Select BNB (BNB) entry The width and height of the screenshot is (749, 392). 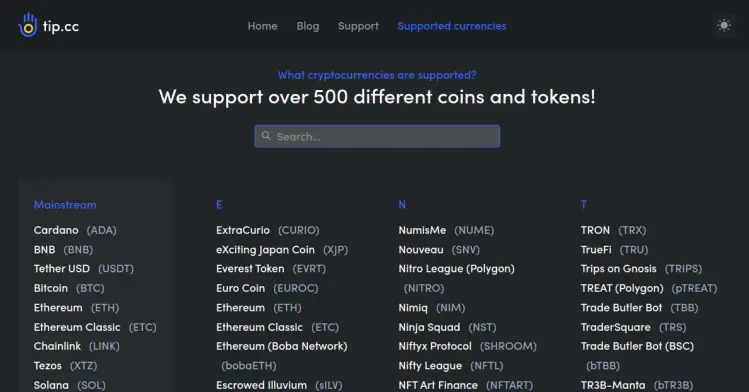[x=63, y=250]
